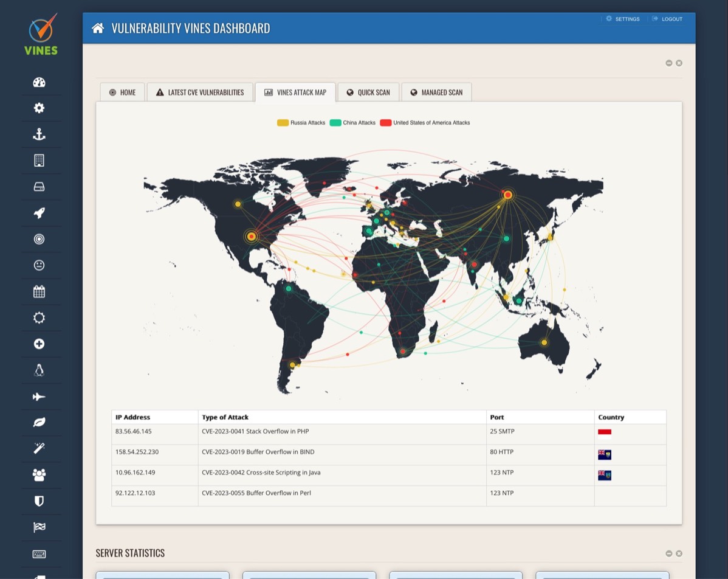
Task: Switch to the Latest CVE Vulnerabilities tab
Action: click(x=200, y=92)
